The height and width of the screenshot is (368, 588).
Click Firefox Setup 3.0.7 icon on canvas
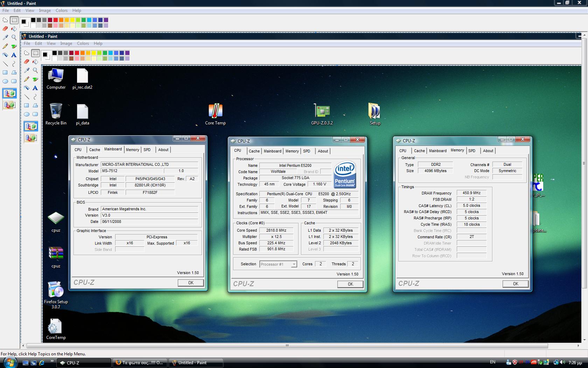tap(56, 295)
